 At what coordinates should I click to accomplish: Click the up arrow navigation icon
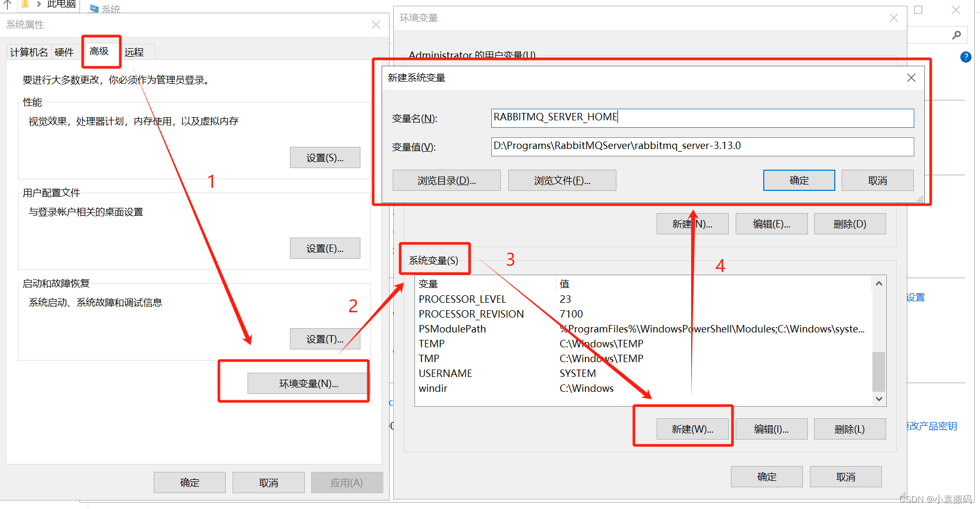point(7,4)
